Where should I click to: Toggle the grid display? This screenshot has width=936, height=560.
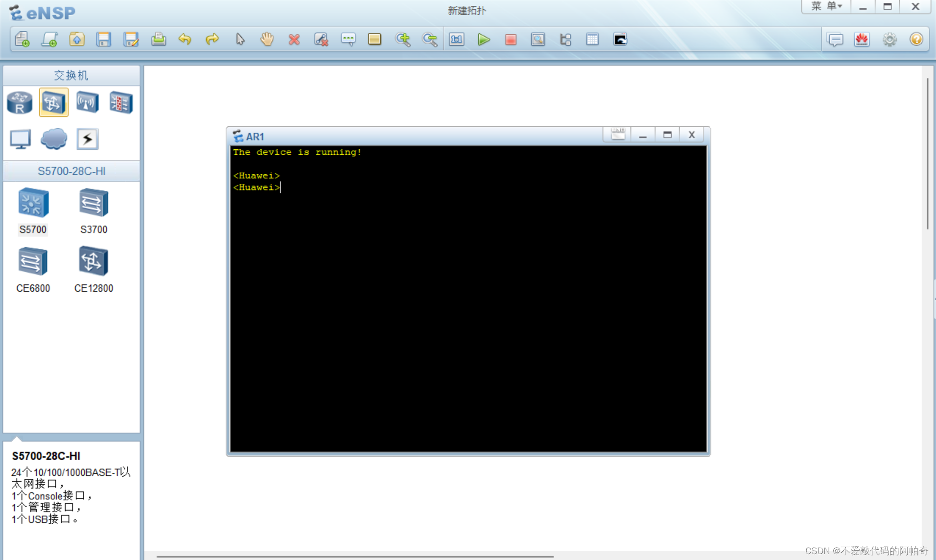tap(592, 39)
